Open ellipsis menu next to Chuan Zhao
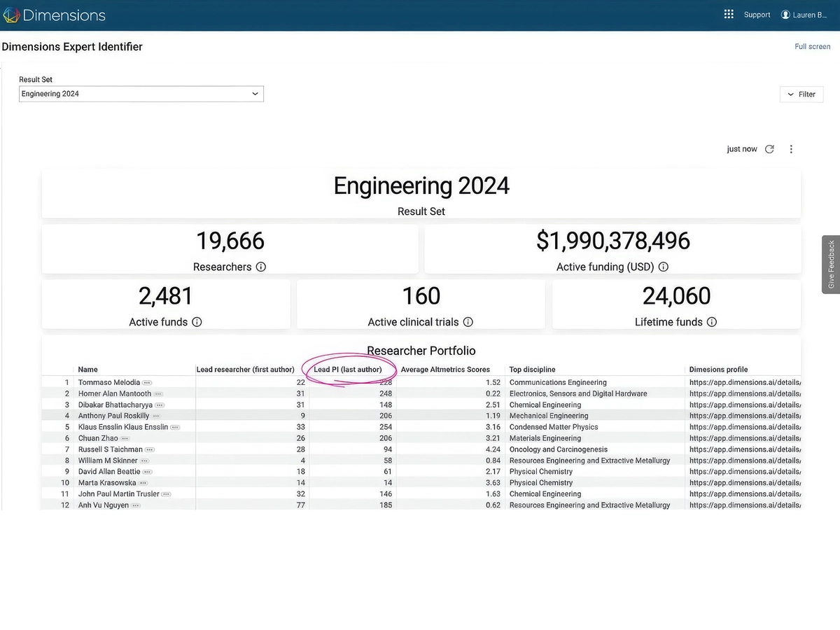840x630 pixels. [125, 438]
